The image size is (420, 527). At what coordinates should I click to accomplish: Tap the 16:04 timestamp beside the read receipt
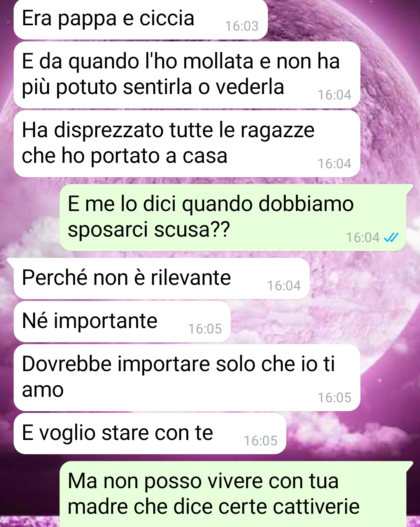(x=363, y=237)
